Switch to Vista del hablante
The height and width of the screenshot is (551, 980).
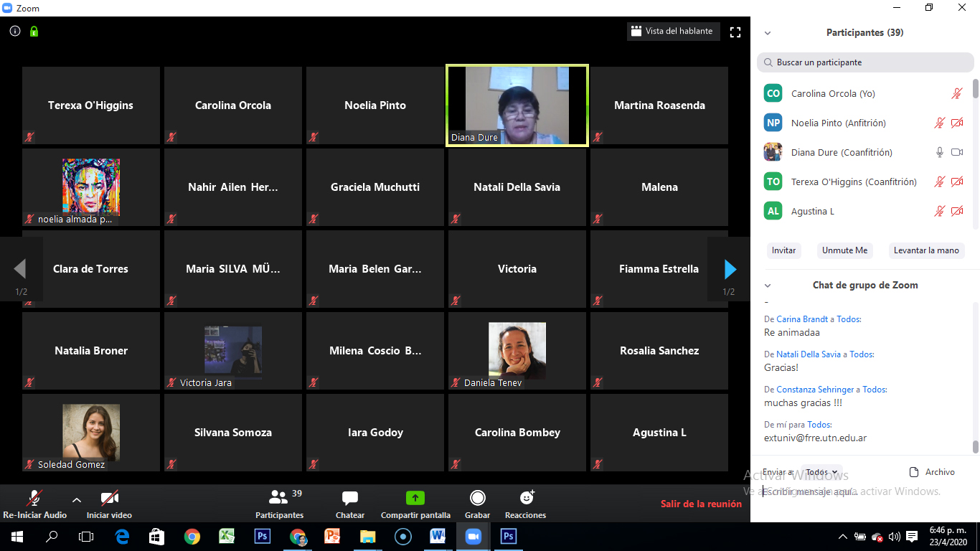(672, 32)
